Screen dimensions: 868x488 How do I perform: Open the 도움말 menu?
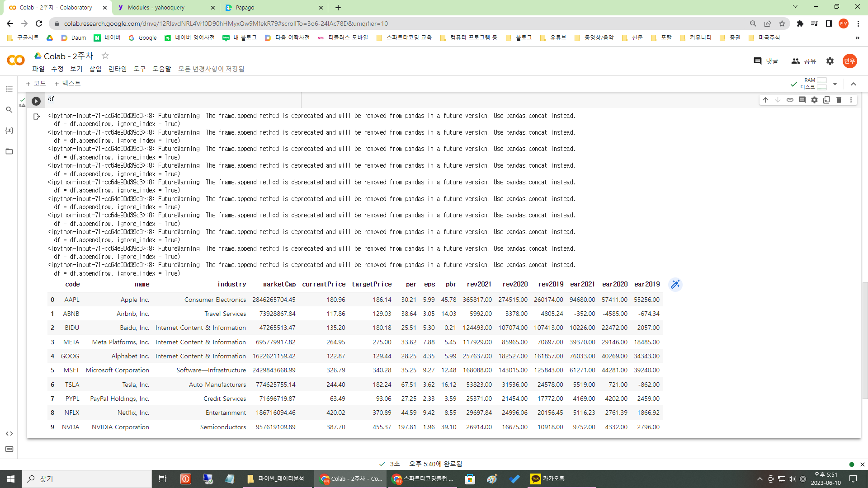pyautogui.click(x=162, y=69)
